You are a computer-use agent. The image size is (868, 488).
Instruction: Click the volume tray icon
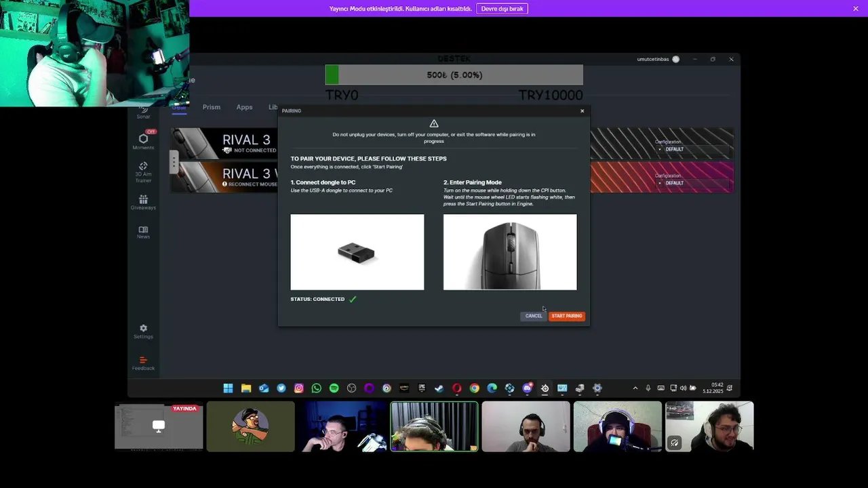coord(683,388)
